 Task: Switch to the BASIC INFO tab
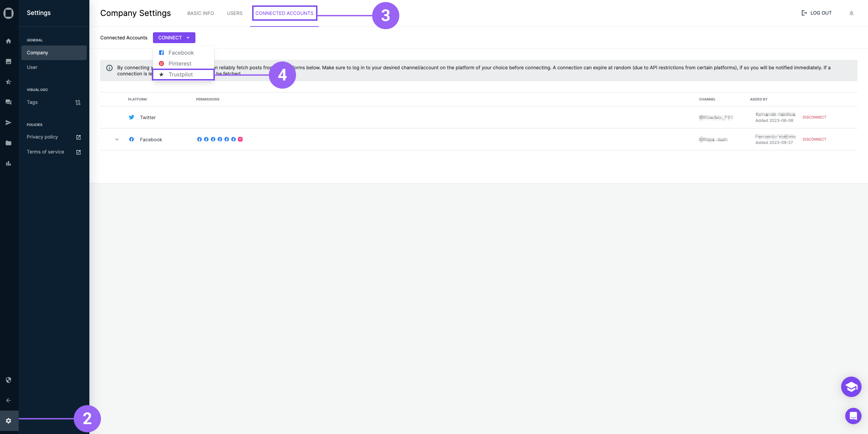pyautogui.click(x=201, y=13)
